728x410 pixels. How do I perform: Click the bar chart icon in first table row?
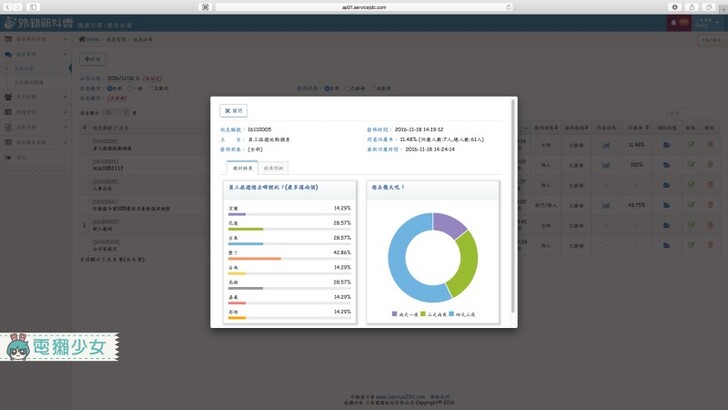click(606, 146)
